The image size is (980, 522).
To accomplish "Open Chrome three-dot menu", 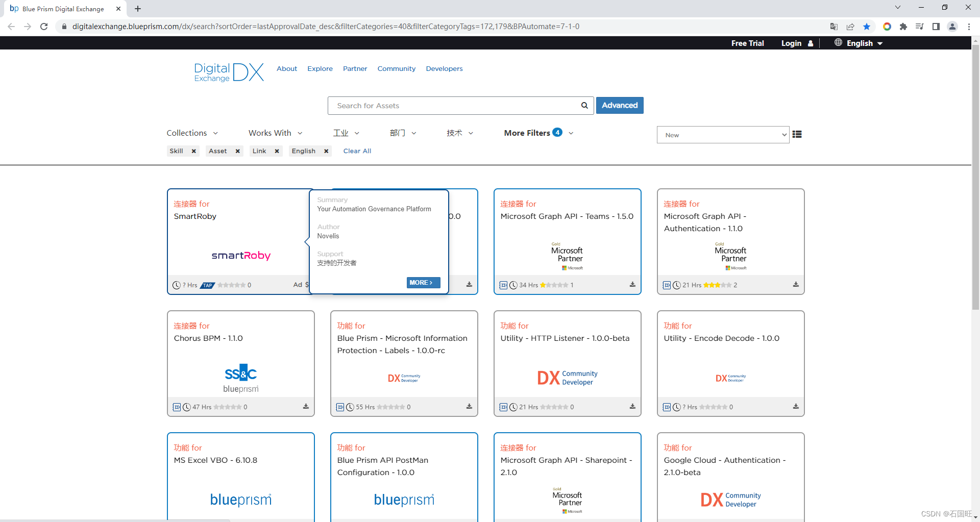I will (x=969, y=27).
